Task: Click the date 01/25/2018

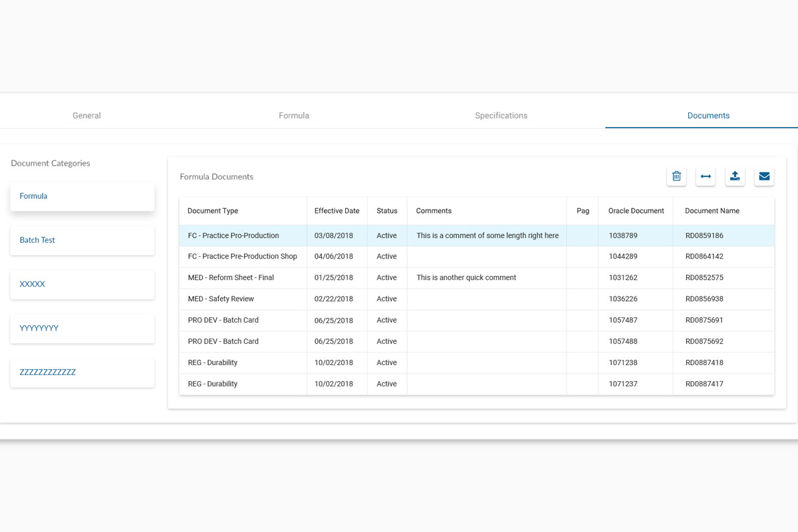Action: pyautogui.click(x=334, y=278)
